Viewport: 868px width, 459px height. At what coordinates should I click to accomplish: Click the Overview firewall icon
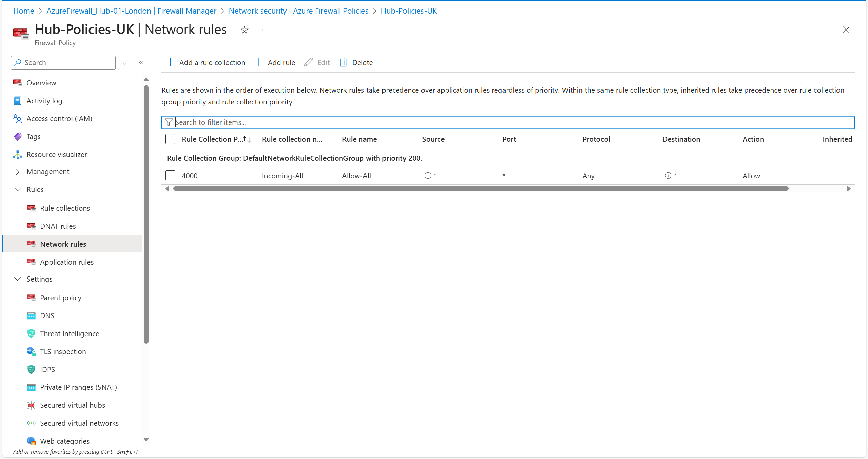[18, 83]
